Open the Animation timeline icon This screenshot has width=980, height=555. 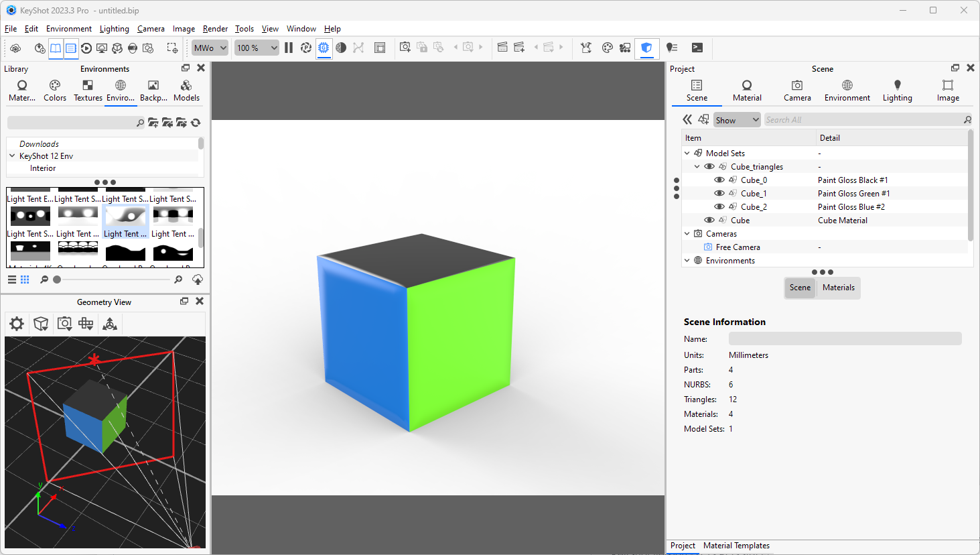(x=86, y=48)
